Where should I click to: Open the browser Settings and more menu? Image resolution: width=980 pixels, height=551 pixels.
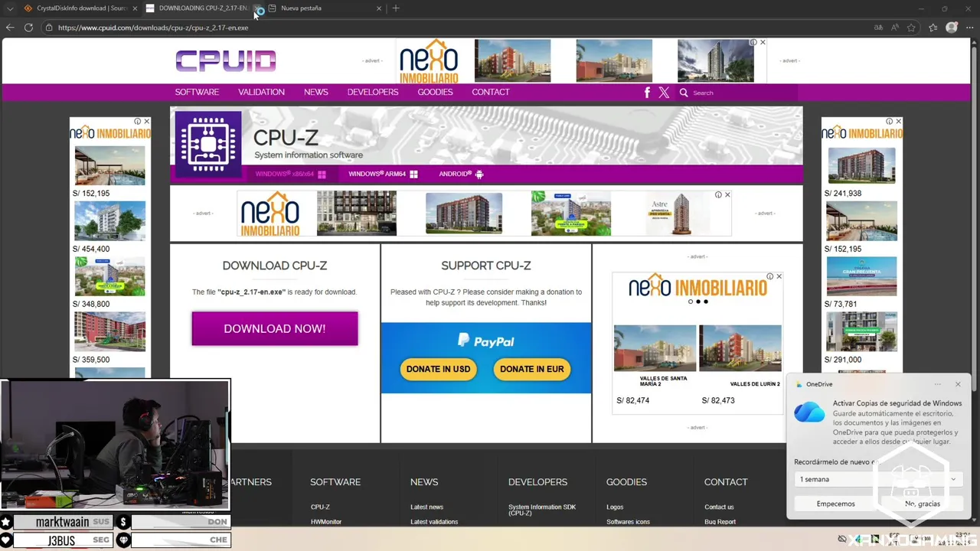pyautogui.click(x=969, y=28)
